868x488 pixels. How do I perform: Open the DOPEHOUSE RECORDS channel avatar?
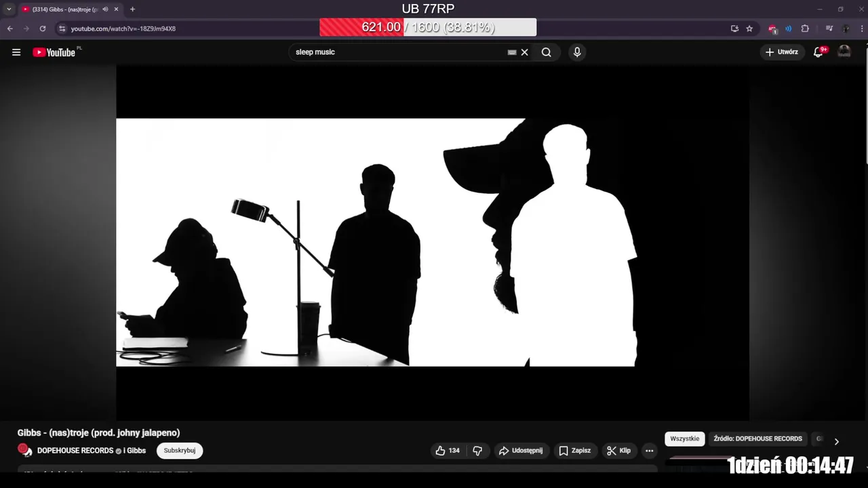tap(25, 450)
